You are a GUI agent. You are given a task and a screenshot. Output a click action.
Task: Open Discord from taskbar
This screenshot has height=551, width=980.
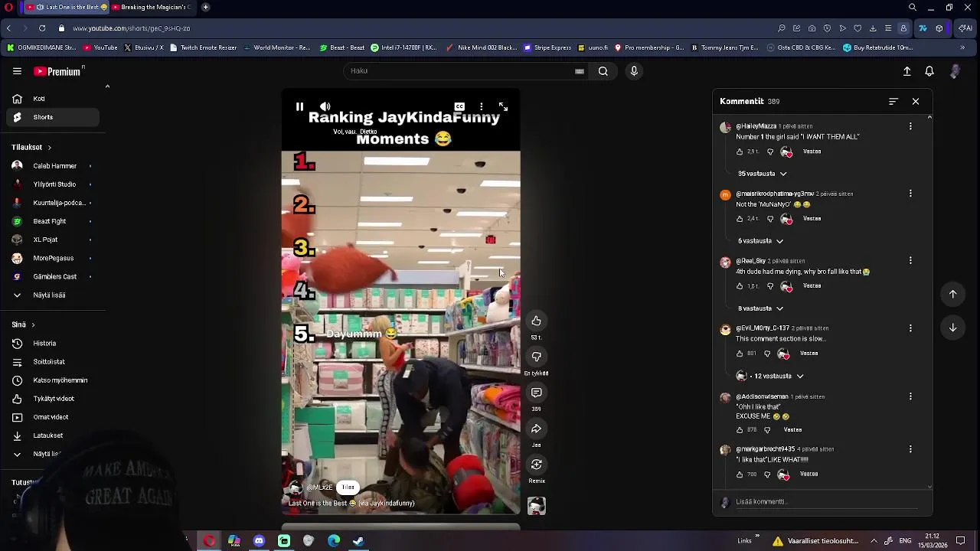(x=259, y=541)
